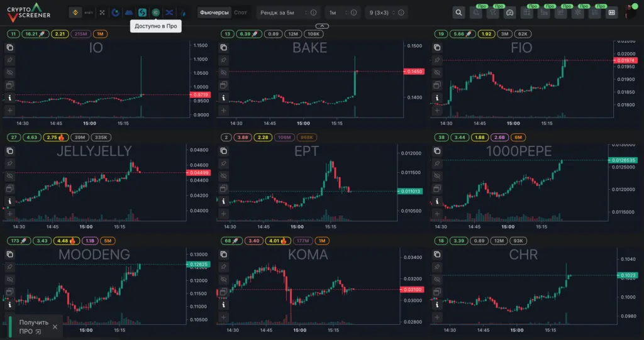The height and width of the screenshot is (340, 644).
Task: Click the '4.01' fire badge on KOMA
Action: (x=277, y=241)
